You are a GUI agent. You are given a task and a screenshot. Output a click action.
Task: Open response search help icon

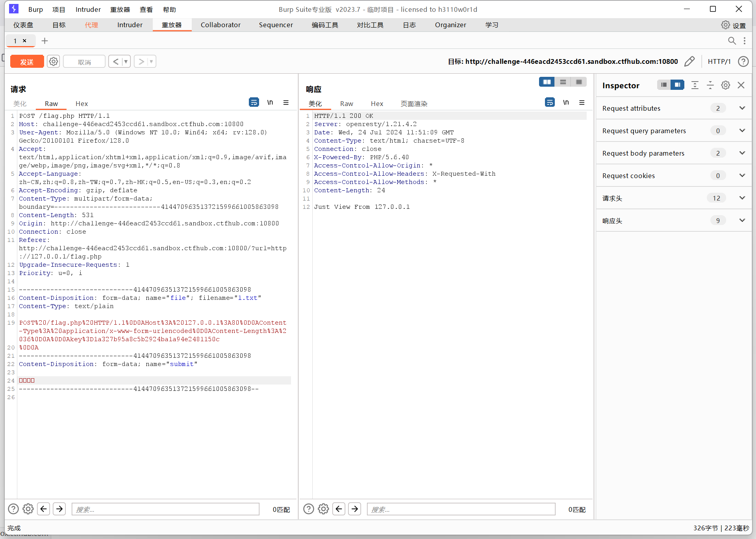click(309, 509)
